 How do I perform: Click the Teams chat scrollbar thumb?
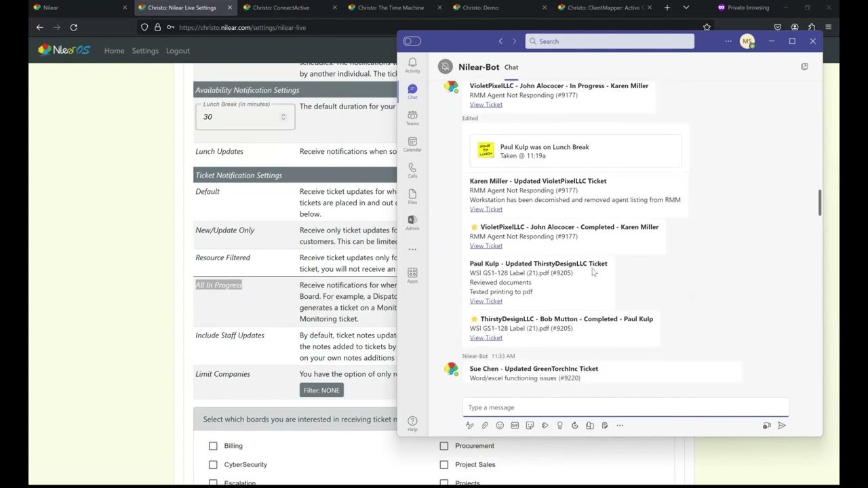click(819, 203)
